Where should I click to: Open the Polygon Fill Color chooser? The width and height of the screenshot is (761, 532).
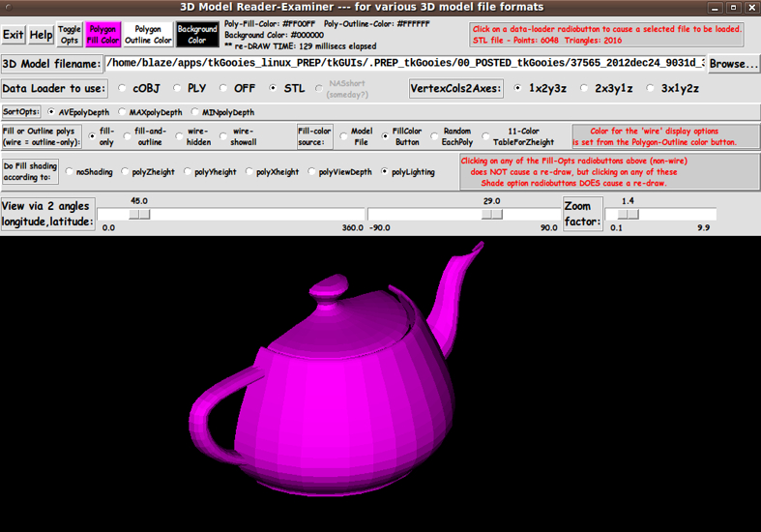click(x=102, y=35)
